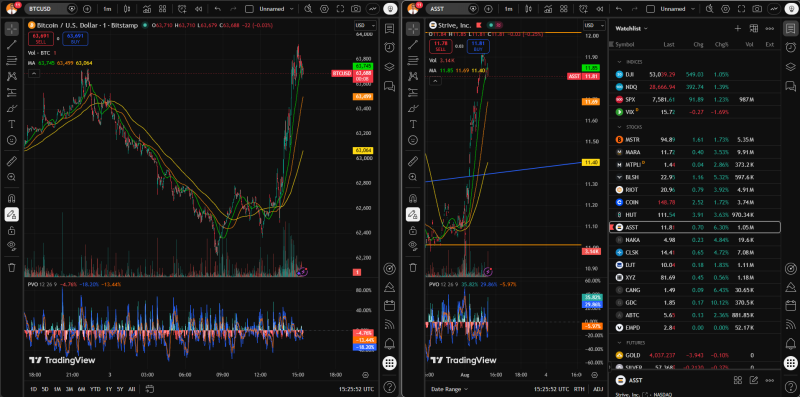Screen dimensions: 800x397
Task: Collapse indicator legend chevron in BTCUSD window
Action: [34, 73]
